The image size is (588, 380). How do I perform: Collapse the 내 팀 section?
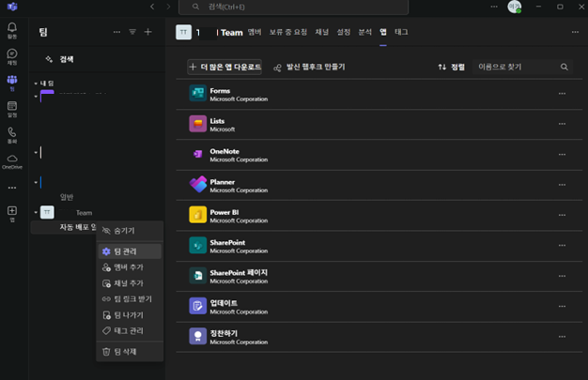point(36,84)
